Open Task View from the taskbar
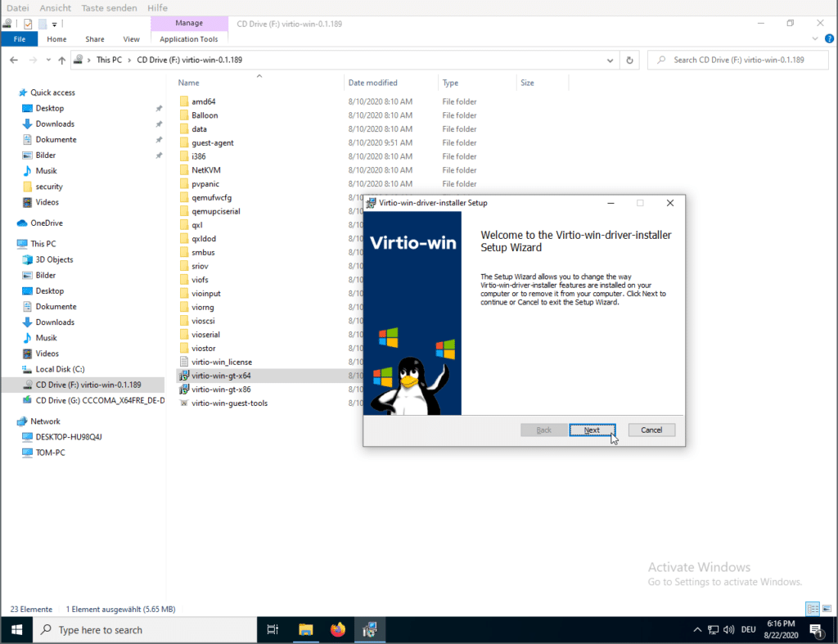 273,630
